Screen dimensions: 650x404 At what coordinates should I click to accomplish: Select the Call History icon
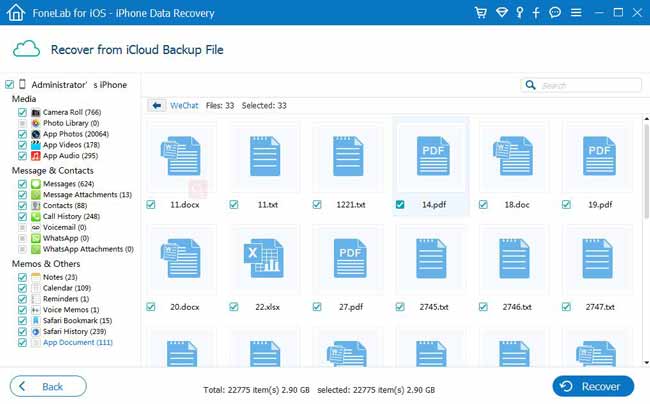pos(36,216)
